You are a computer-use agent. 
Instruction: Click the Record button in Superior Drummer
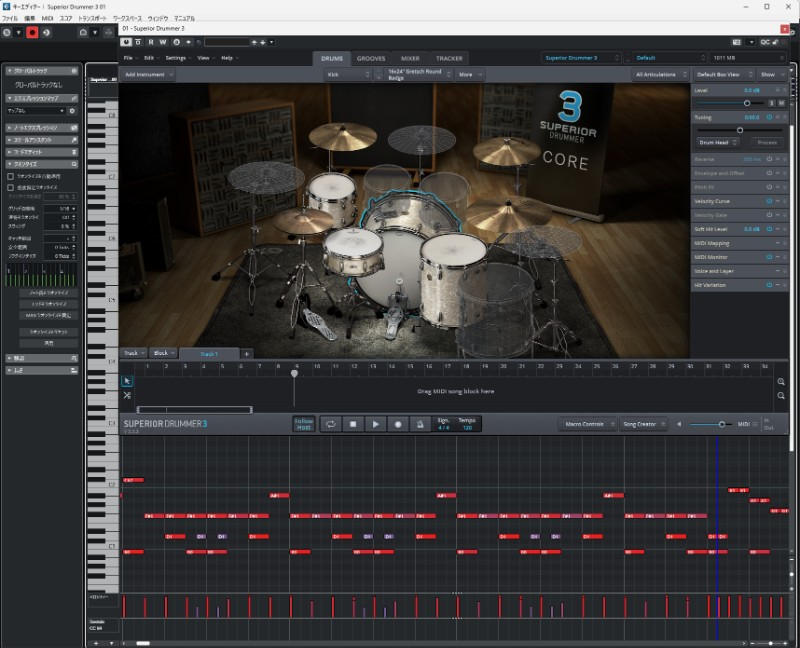pos(398,424)
